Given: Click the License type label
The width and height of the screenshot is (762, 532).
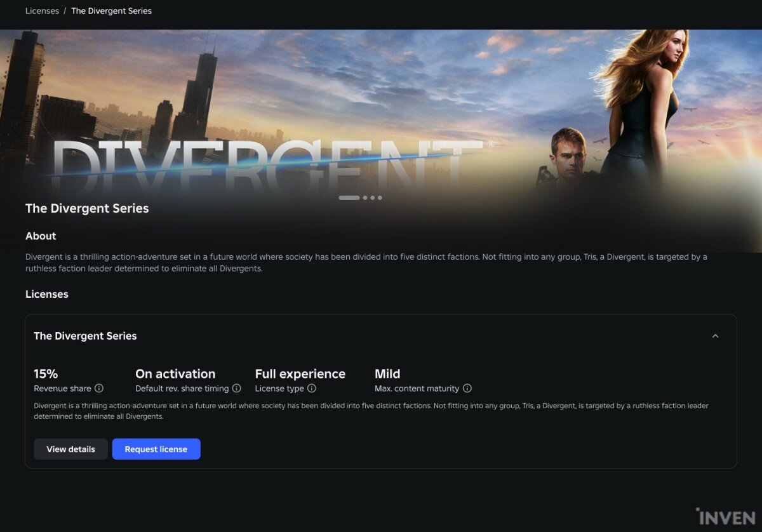Looking at the screenshot, I should [x=279, y=389].
